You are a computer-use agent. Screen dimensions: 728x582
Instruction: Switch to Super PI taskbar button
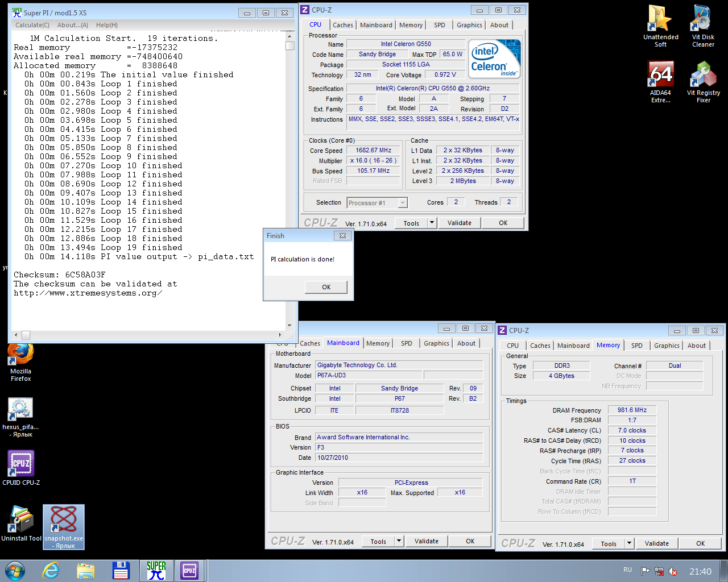pos(156,571)
